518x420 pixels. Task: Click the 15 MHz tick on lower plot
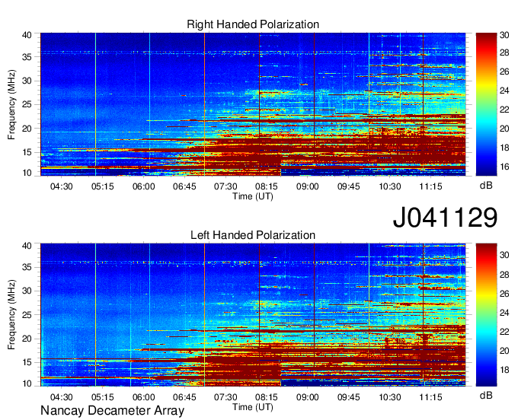pyautogui.click(x=27, y=362)
